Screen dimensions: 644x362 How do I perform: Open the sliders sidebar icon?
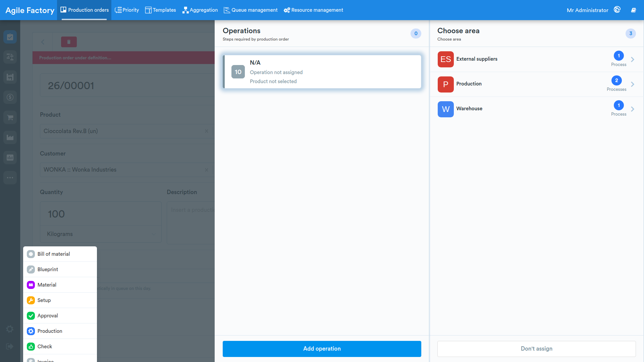click(10, 57)
